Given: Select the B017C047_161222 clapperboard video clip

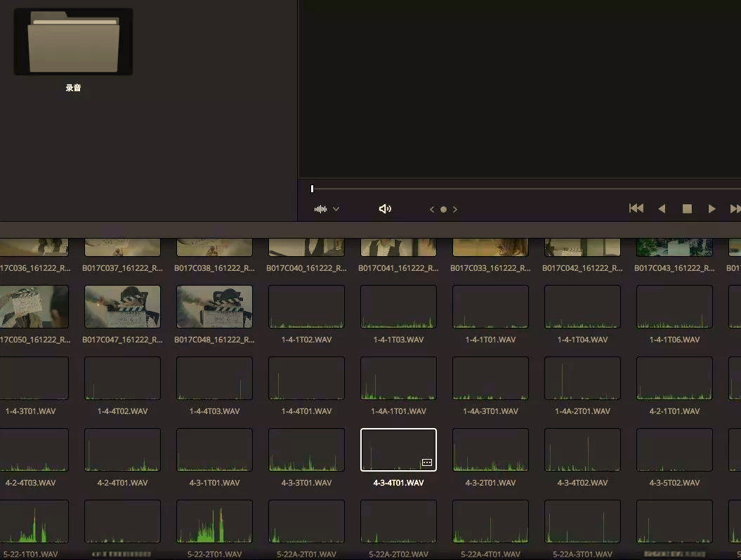Looking at the screenshot, I should pos(122,307).
